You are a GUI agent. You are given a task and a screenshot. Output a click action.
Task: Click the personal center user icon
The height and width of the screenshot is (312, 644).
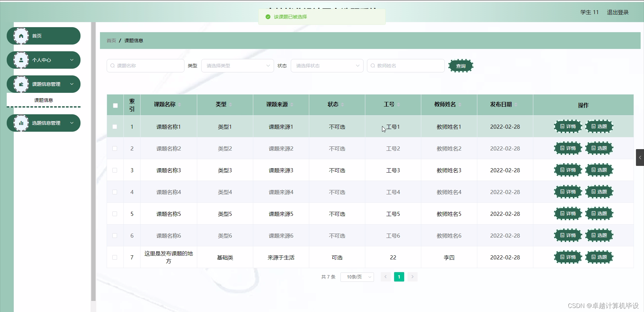tap(21, 60)
